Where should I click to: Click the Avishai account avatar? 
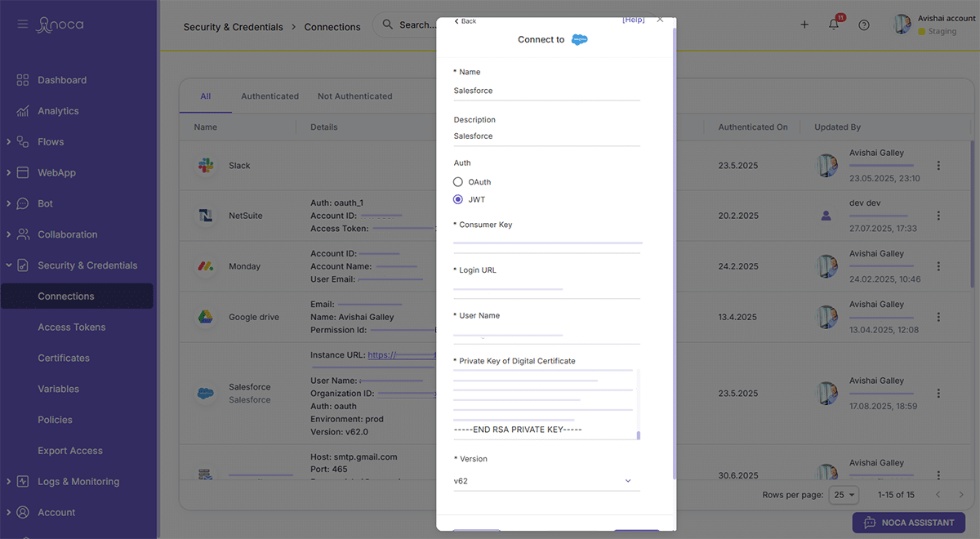coord(902,24)
